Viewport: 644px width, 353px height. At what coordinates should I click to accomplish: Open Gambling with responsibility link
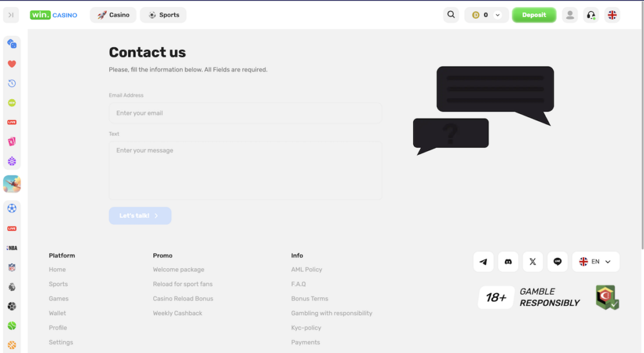click(332, 313)
